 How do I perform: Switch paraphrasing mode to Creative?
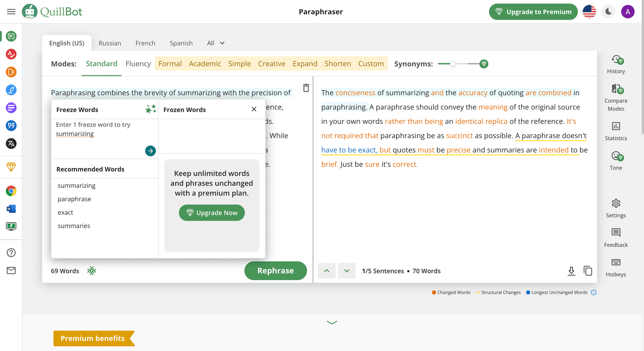(x=271, y=64)
